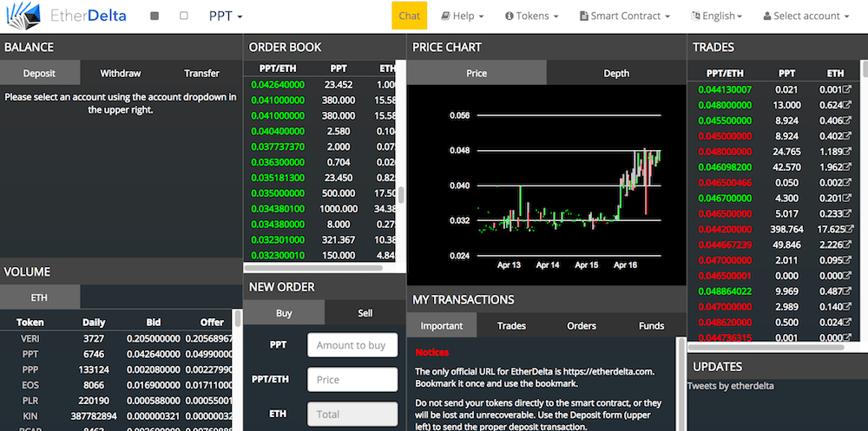The image size is (868, 431).
Task: Open transaction link for trade 0.048620000
Action: [845, 322]
